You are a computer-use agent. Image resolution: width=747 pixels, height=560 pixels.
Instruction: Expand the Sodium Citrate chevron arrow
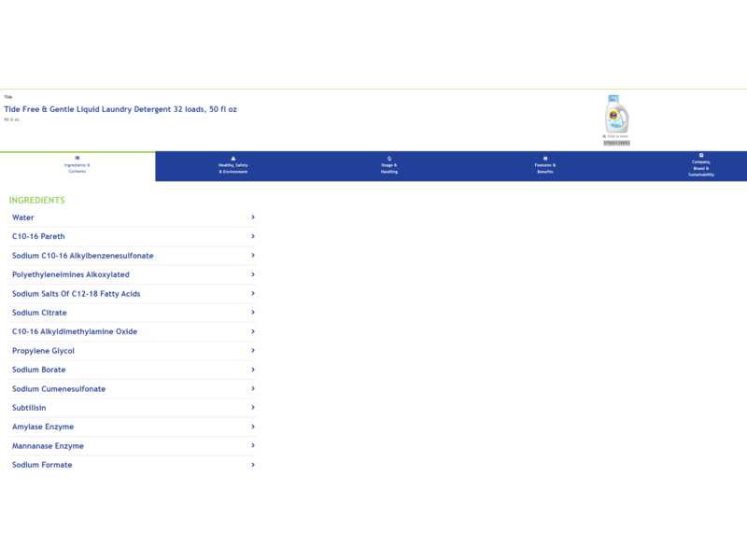[253, 313]
